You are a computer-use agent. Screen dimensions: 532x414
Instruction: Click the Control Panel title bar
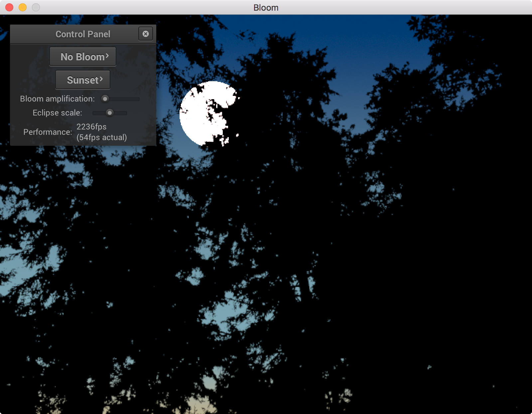(82, 34)
